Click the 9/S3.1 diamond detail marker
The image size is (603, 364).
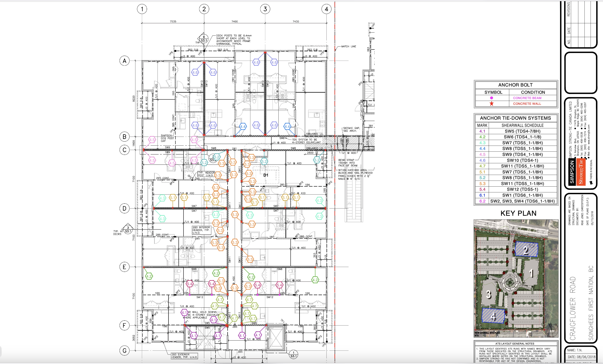[204, 39]
